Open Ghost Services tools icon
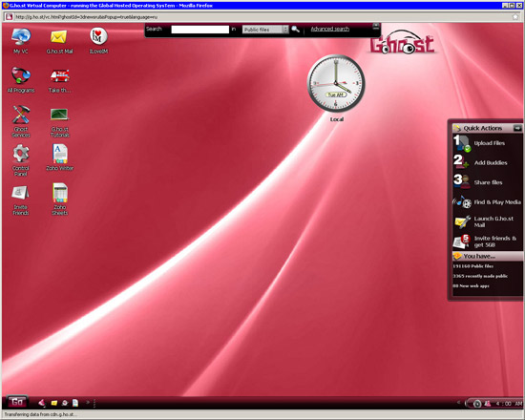The width and height of the screenshot is (525, 420). coord(21,115)
